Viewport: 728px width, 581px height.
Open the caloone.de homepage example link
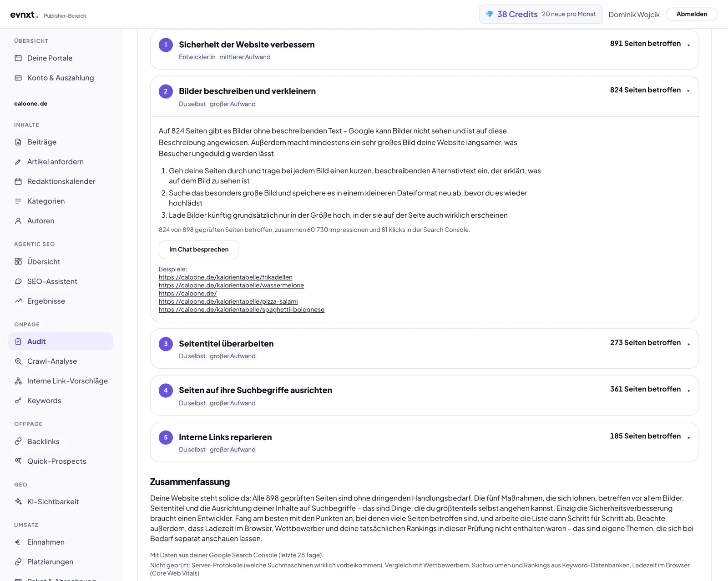[187, 294]
